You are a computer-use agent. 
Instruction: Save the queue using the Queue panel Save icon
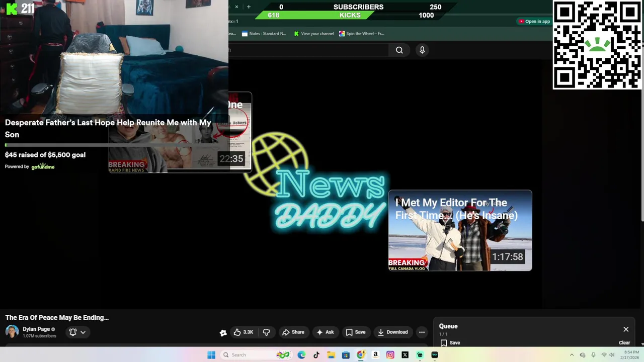pyautogui.click(x=450, y=343)
